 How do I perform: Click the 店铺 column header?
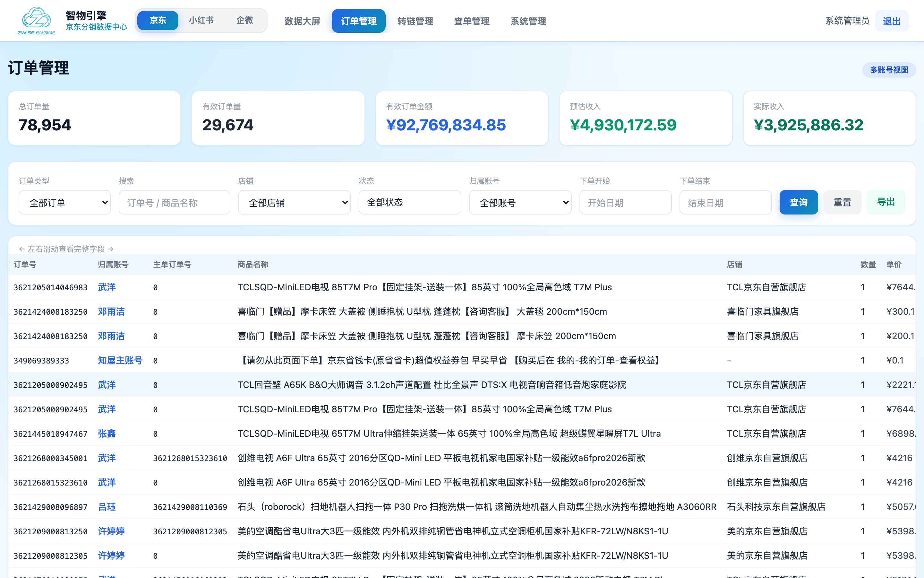[x=735, y=265]
